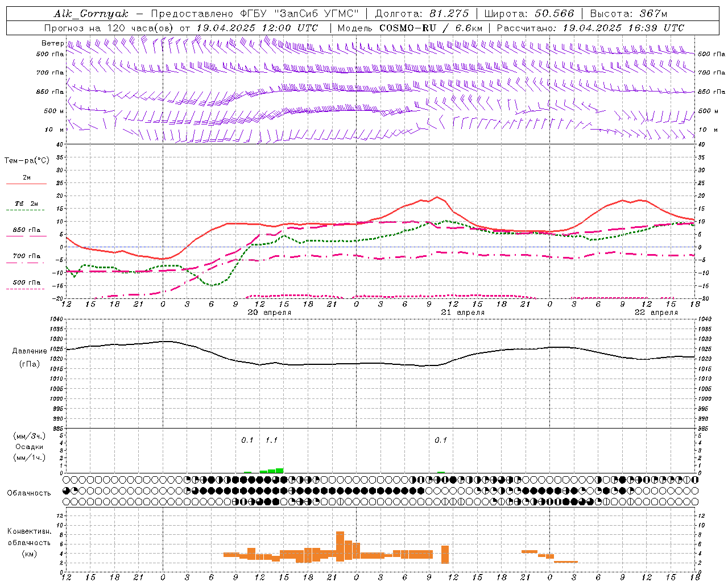Click the dotted pink 500 гПа legend line sample

click(x=26, y=289)
